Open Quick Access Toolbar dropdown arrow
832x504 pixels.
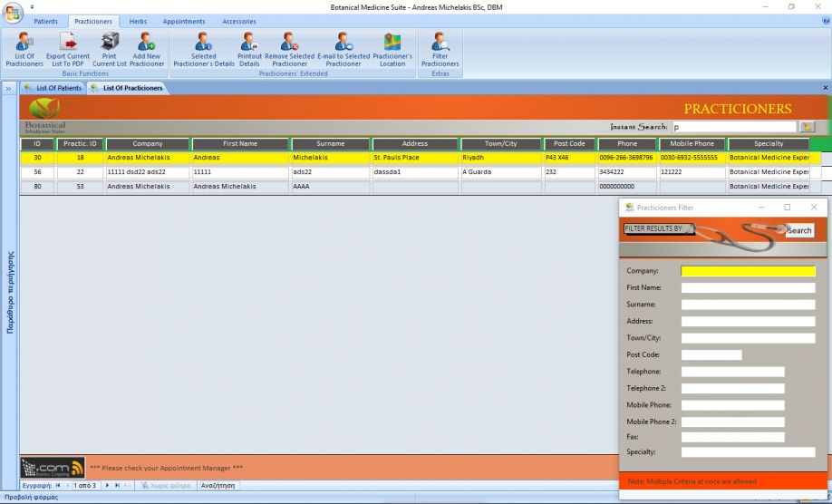[x=32, y=7]
